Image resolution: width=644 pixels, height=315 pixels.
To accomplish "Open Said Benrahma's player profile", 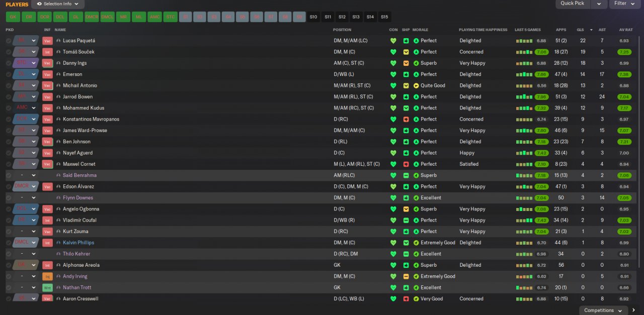I will click(79, 175).
